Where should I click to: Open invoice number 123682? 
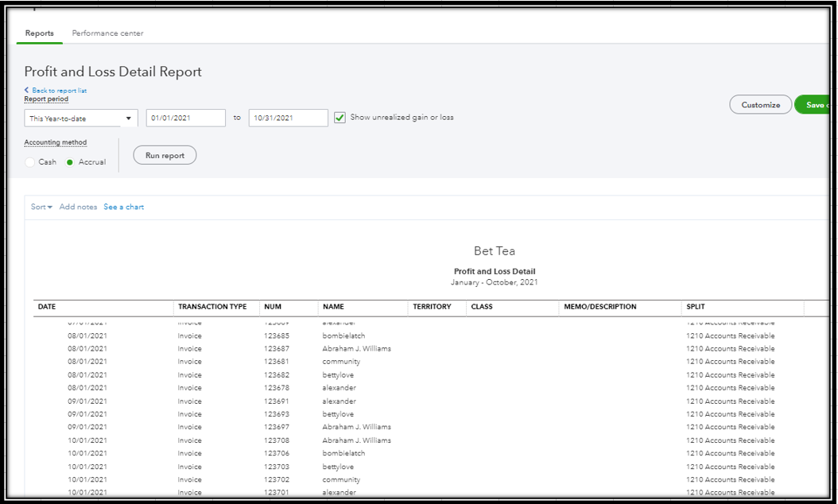(277, 375)
